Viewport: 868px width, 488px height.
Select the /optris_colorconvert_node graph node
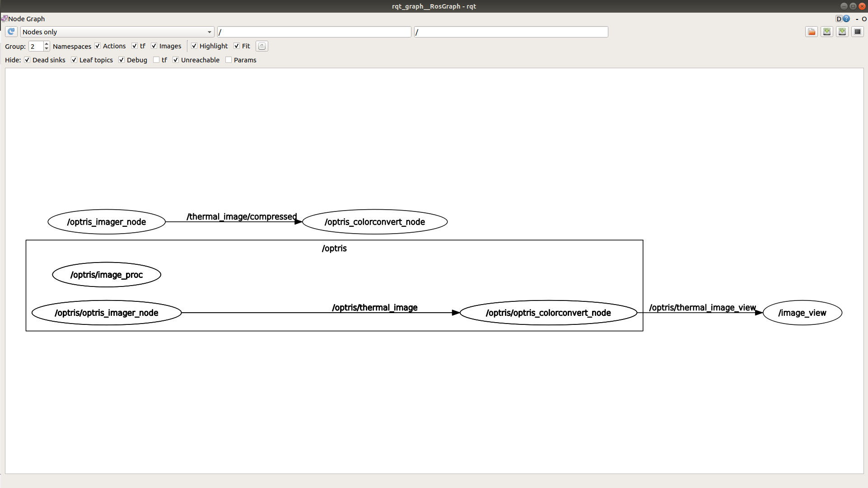[x=375, y=222]
